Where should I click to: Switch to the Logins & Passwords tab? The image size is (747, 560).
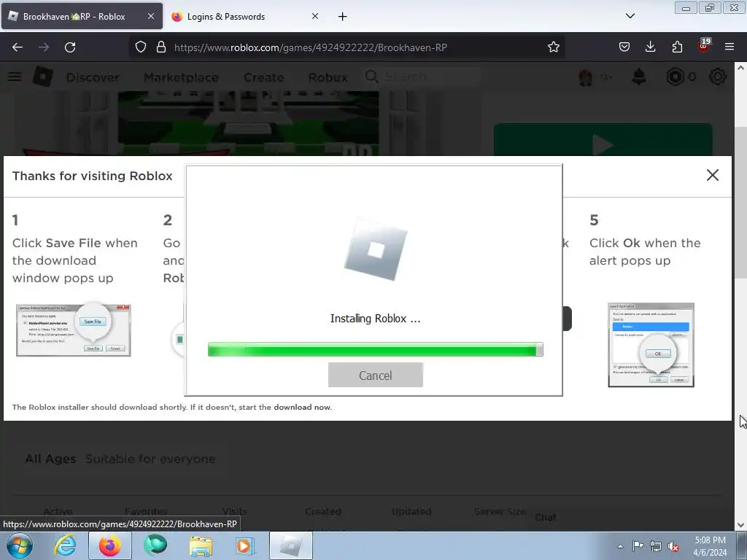(x=226, y=17)
